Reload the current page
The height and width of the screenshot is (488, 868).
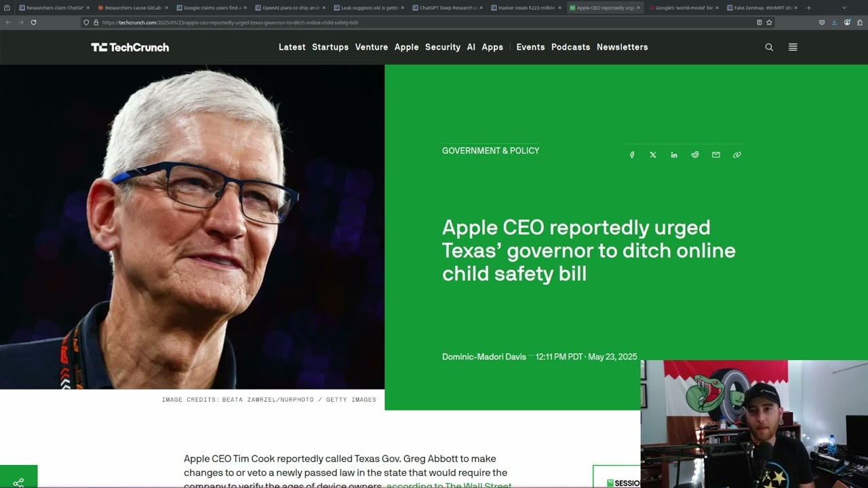33,22
